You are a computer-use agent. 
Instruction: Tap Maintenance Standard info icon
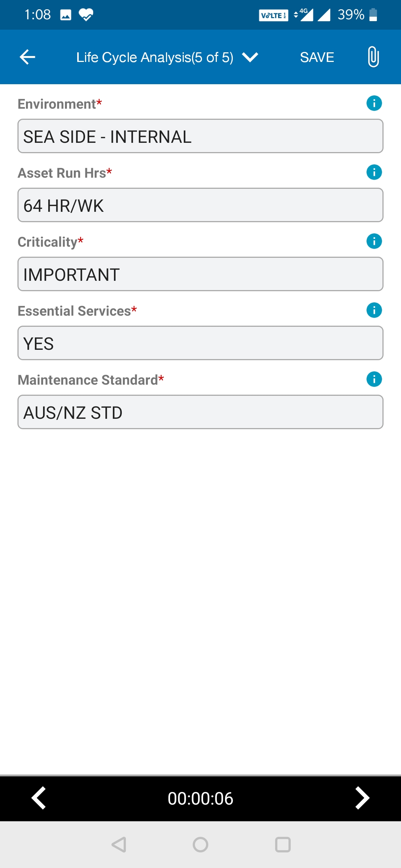(374, 379)
